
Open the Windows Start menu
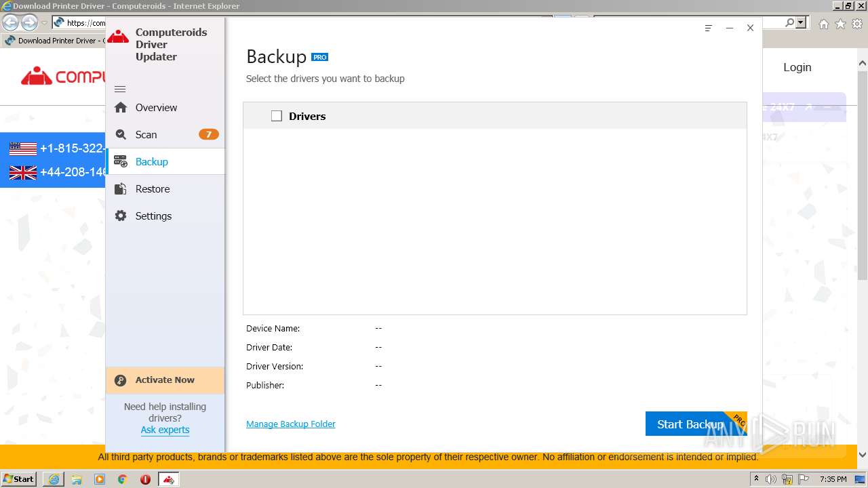(x=19, y=479)
